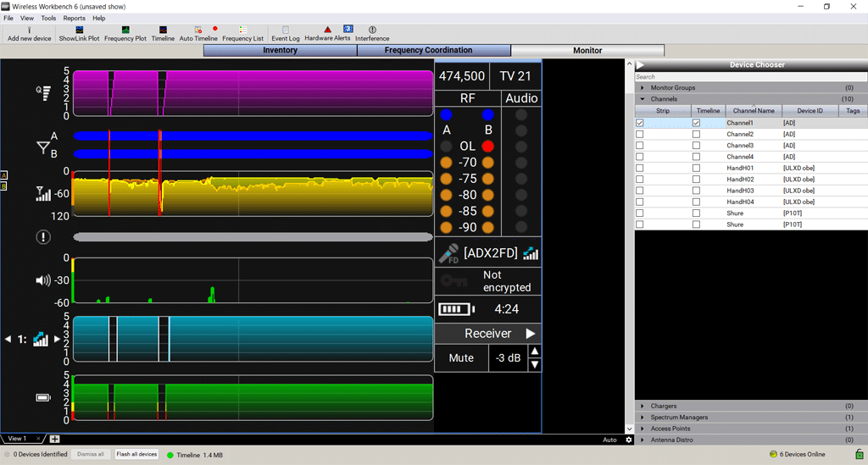Open view settings gear icon
This screenshot has width=868, height=465.
628,440
